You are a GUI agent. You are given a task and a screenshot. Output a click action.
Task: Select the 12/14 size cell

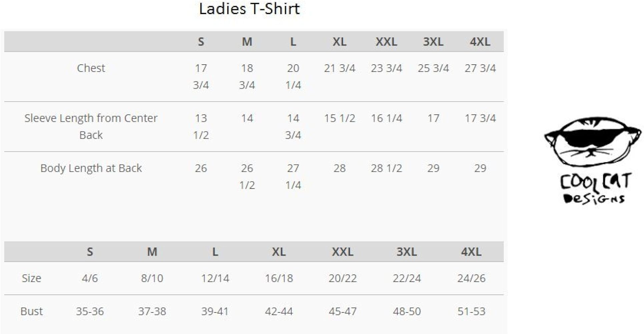tap(215, 278)
